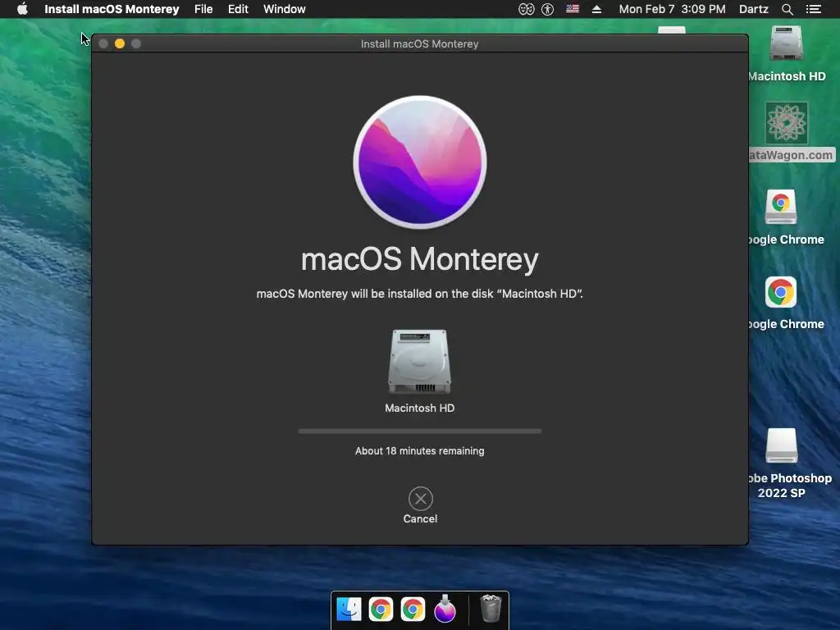This screenshot has height=630, width=840.
Task: Click the Install macOS Monterey window title
Action: tap(419, 44)
